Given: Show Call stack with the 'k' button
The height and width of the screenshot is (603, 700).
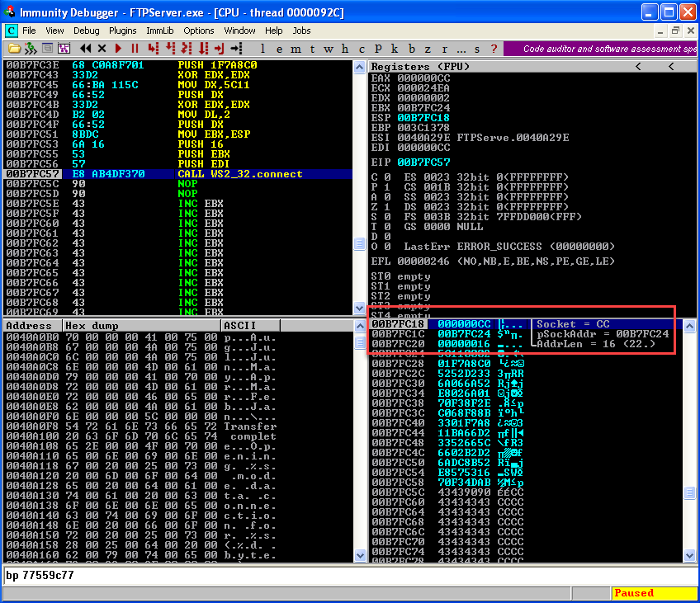Looking at the screenshot, I should coord(395,49).
